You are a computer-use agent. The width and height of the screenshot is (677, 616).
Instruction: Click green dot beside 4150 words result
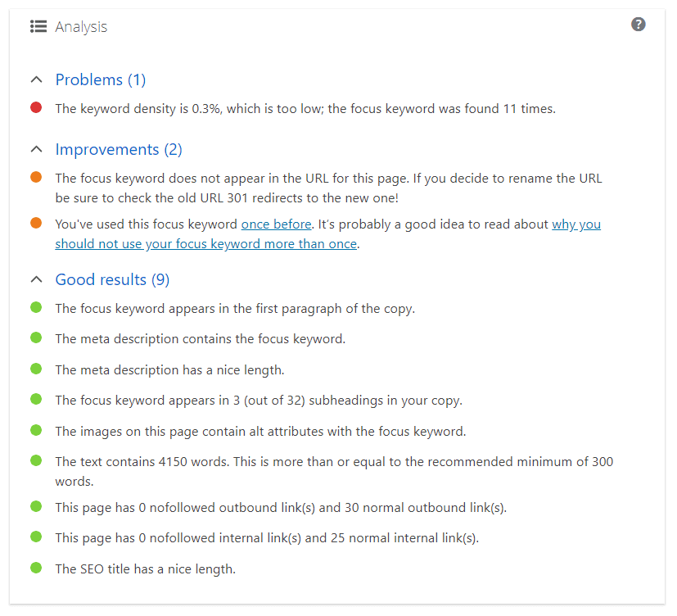(x=36, y=460)
